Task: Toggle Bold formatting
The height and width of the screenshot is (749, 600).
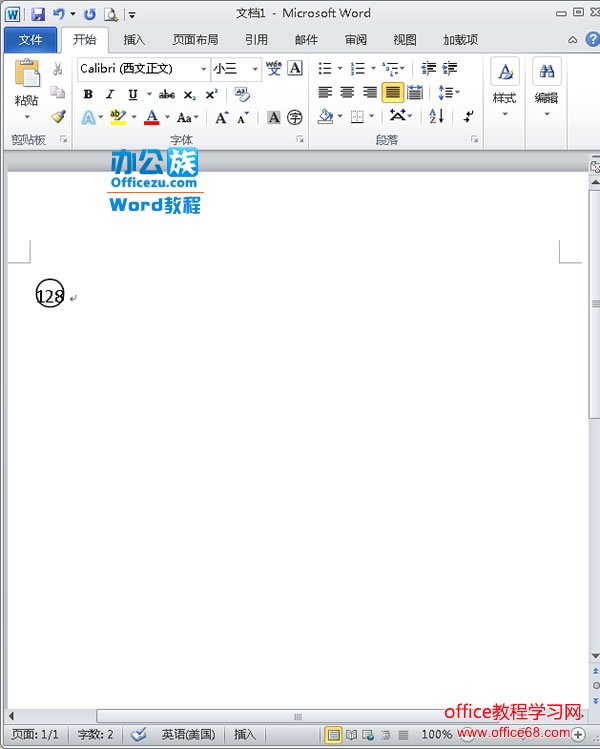Action: pyautogui.click(x=88, y=94)
